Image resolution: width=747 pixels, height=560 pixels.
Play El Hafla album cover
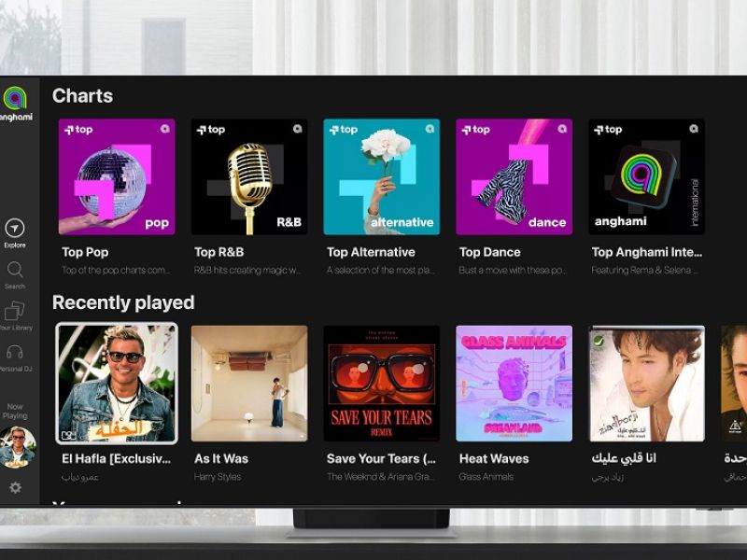pyautogui.click(x=117, y=384)
